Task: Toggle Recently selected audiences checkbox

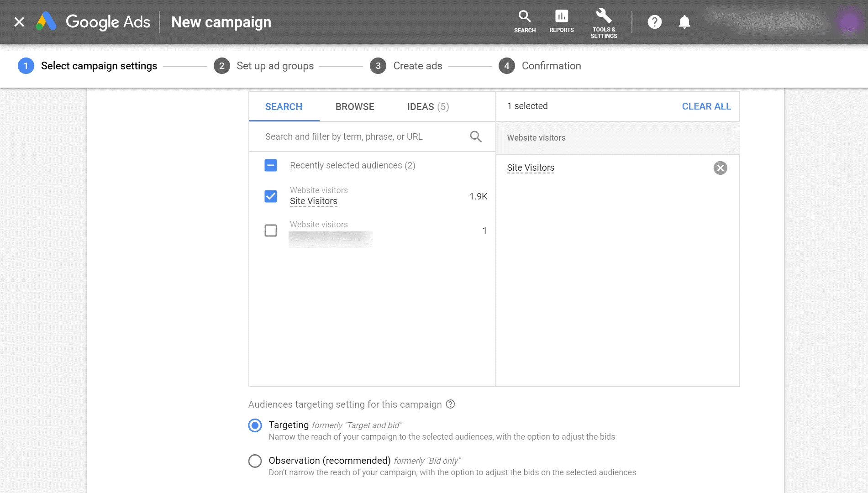Action: (x=271, y=165)
